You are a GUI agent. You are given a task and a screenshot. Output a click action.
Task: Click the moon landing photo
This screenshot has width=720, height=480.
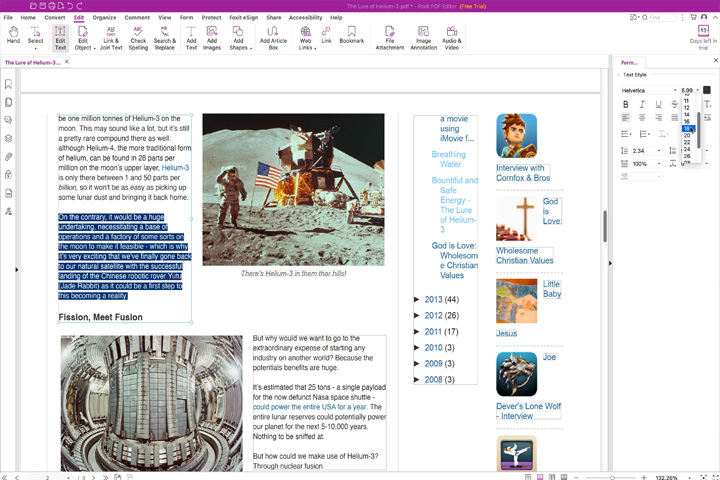pyautogui.click(x=293, y=189)
